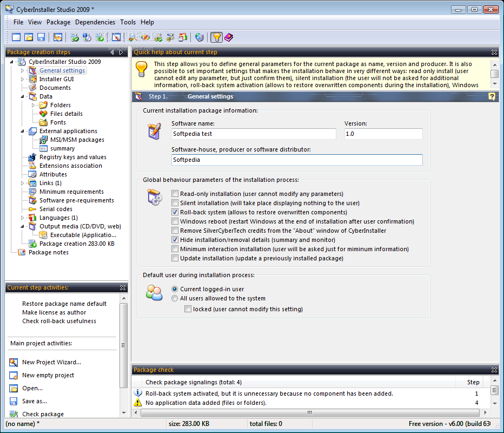Expand the Installer GUI tree node
The width and height of the screenshot is (504, 433).
[x=23, y=79]
